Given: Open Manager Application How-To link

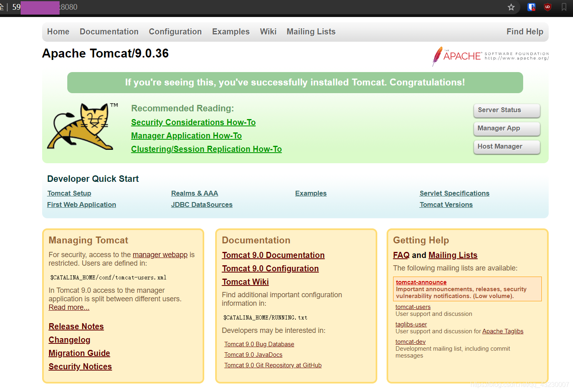Looking at the screenshot, I should tap(186, 136).
